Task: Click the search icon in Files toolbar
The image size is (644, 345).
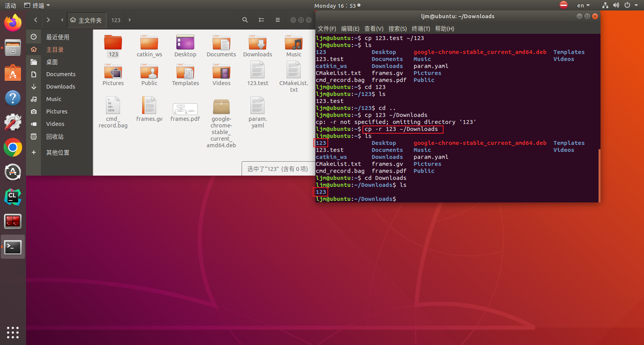Action: (x=245, y=20)
